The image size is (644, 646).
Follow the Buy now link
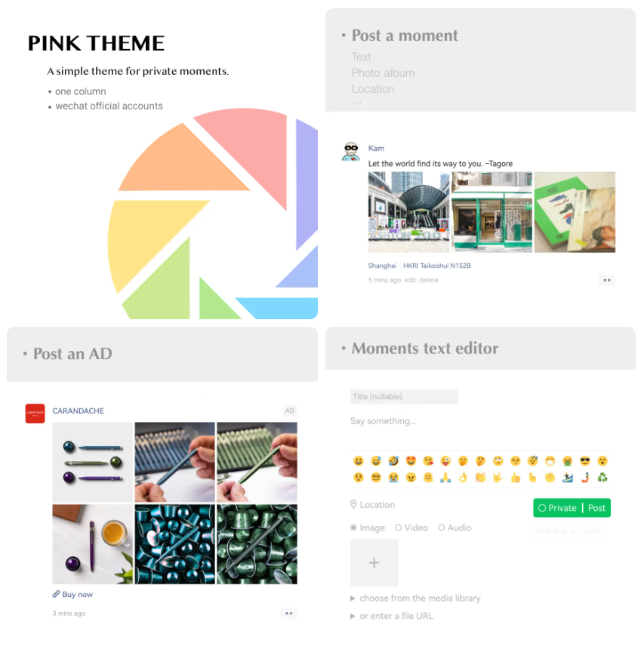tap(72, 594)
